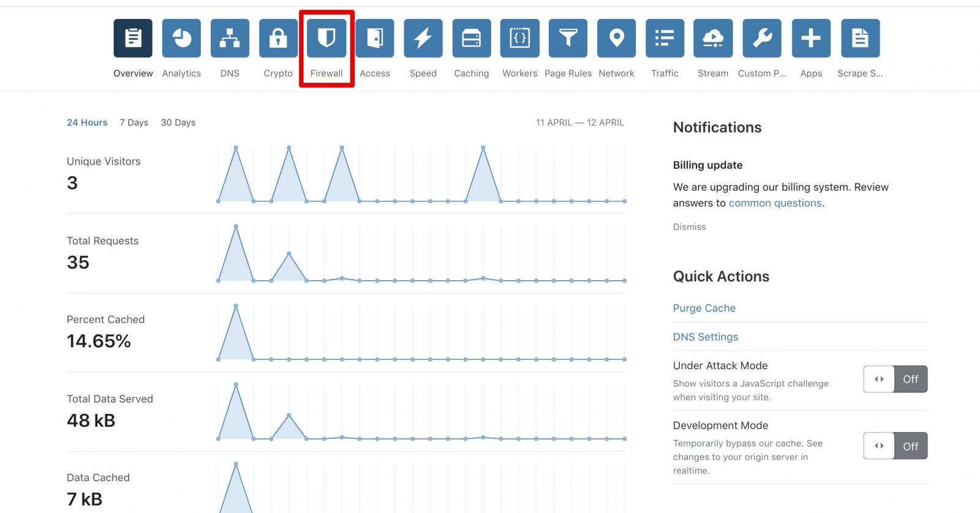Open the Firewall shield icon
The image size is (980, 513).
point(326,38)
